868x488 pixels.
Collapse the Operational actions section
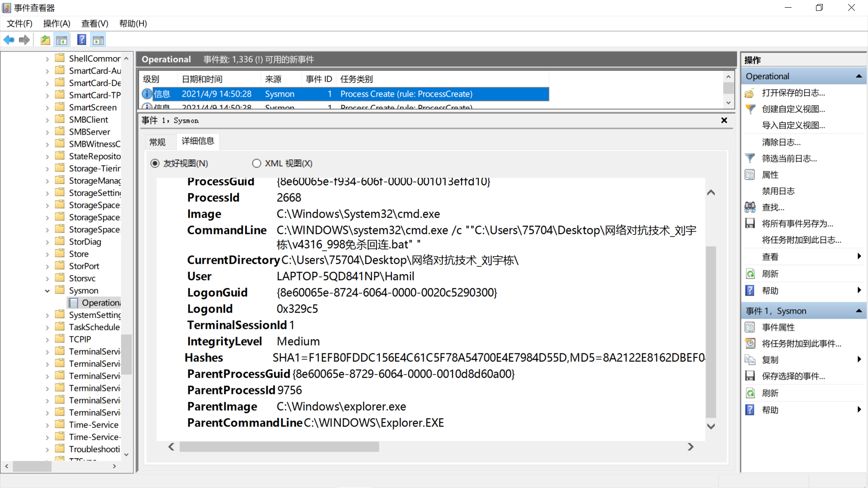tap(859, 76)
